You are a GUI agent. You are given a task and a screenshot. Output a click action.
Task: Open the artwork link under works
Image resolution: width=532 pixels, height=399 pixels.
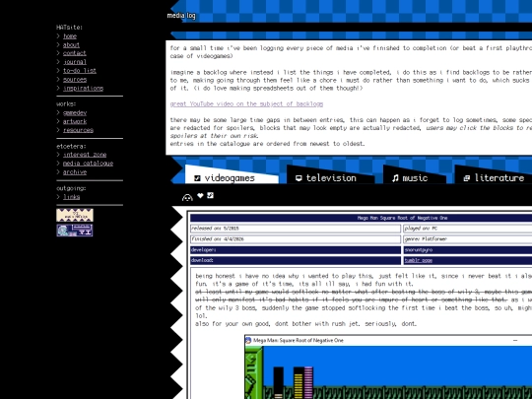pyautogui.click(x=75, y=121)
